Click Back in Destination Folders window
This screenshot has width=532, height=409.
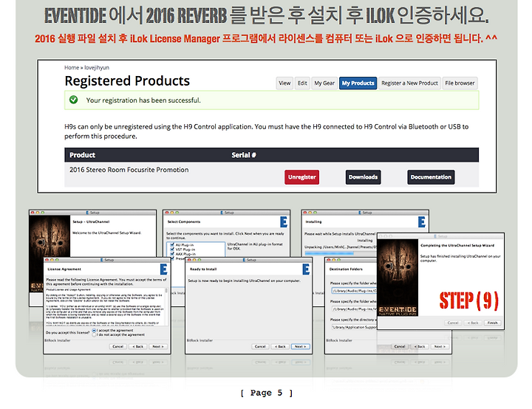pos(420,346)
